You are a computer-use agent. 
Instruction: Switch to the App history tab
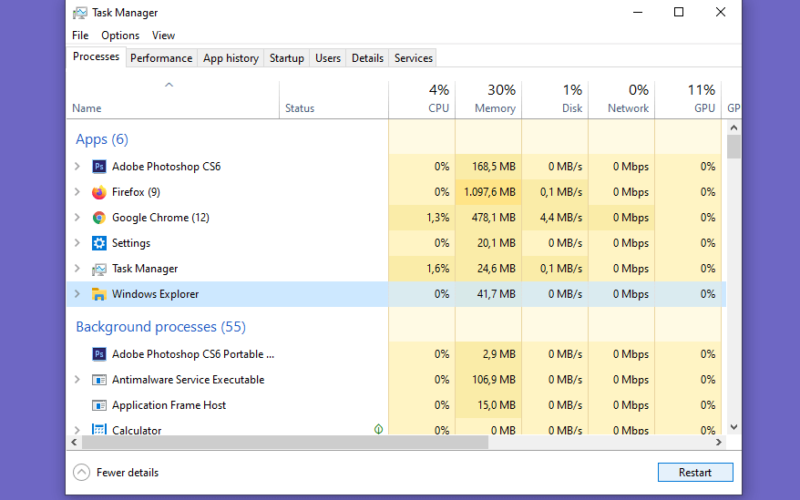[231, 58]
